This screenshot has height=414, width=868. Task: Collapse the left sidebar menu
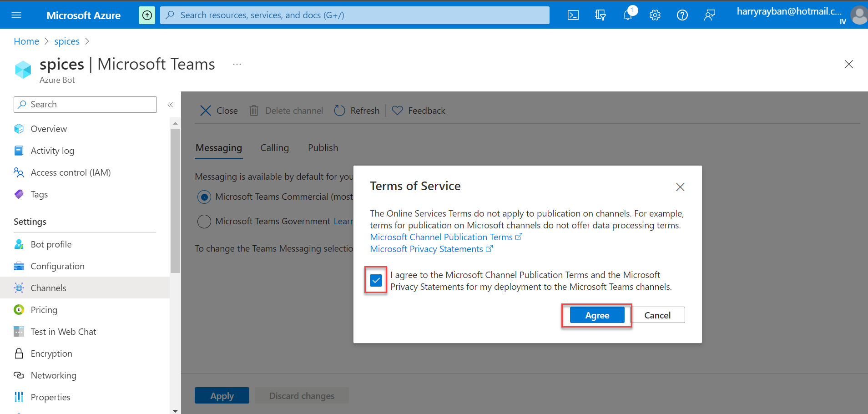point(170,105)
